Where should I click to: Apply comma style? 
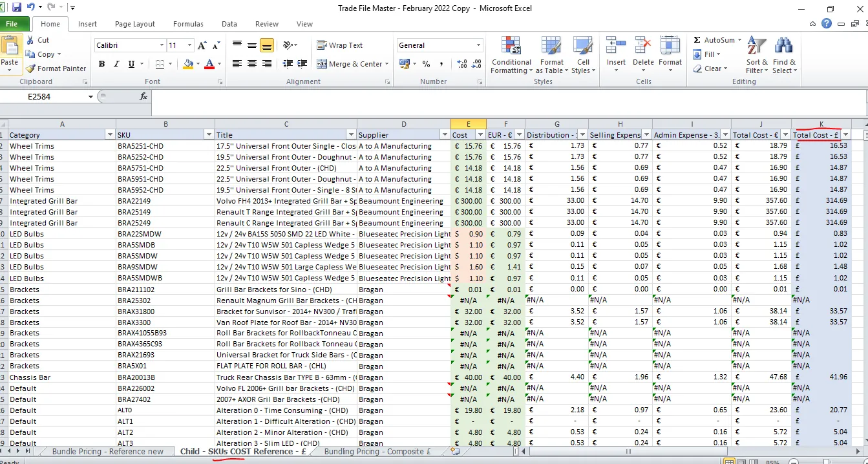pyautogui.click(x=442, y=64)
